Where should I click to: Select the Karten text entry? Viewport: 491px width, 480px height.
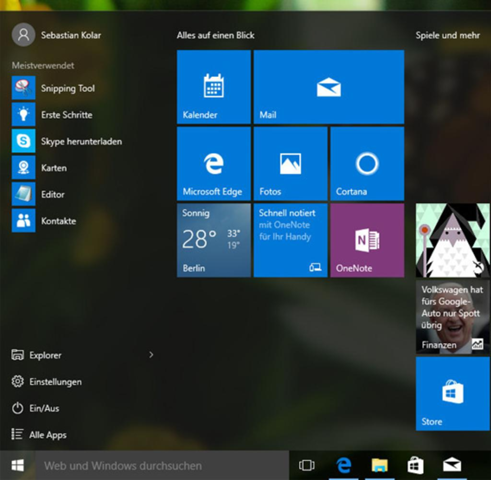[x=54, y=168]
